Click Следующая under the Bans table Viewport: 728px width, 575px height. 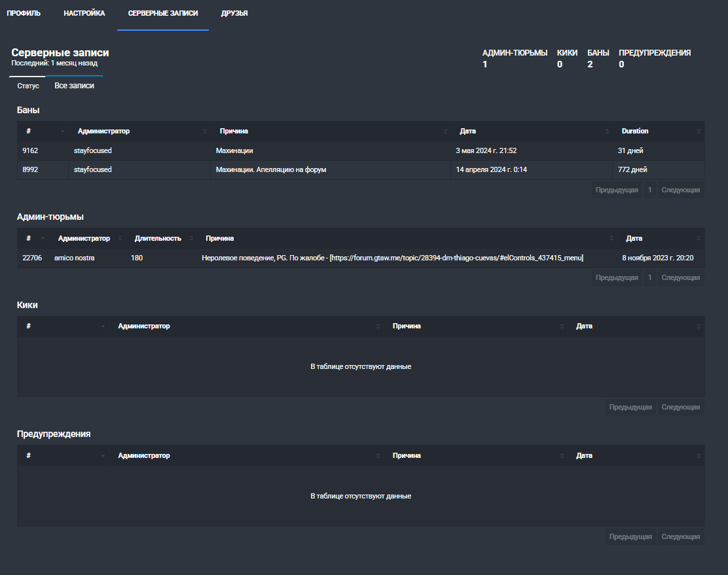681,190
